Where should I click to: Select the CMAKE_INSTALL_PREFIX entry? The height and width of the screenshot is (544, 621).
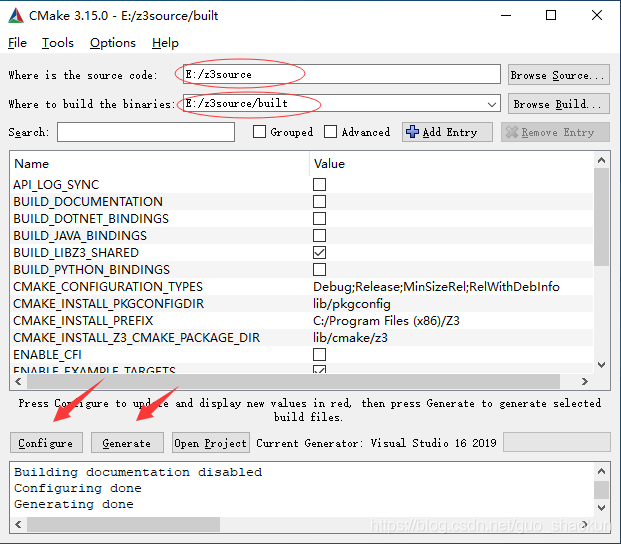tap(83, 321)
